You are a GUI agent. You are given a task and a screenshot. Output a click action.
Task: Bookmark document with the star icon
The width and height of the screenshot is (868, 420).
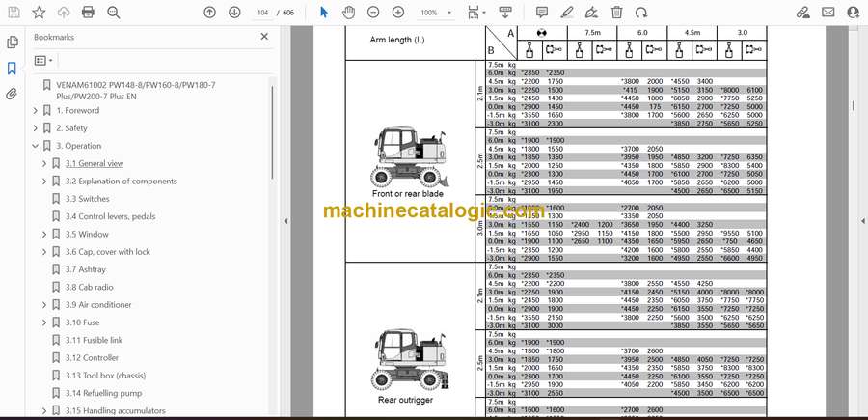click(39, 13)
